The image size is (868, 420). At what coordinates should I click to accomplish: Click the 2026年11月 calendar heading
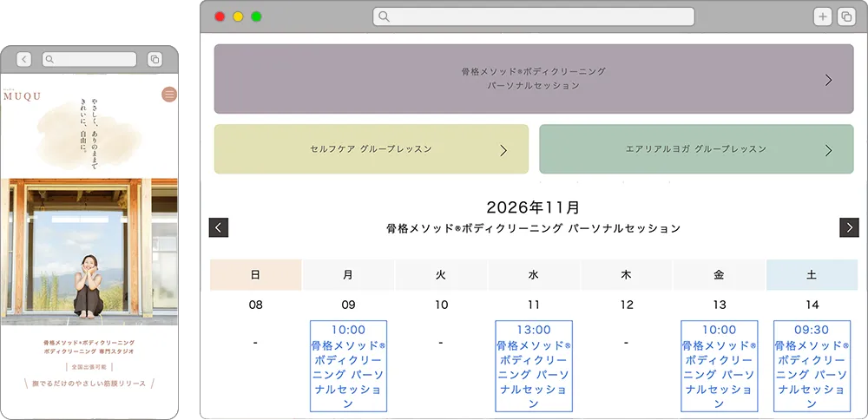(534, 207)
